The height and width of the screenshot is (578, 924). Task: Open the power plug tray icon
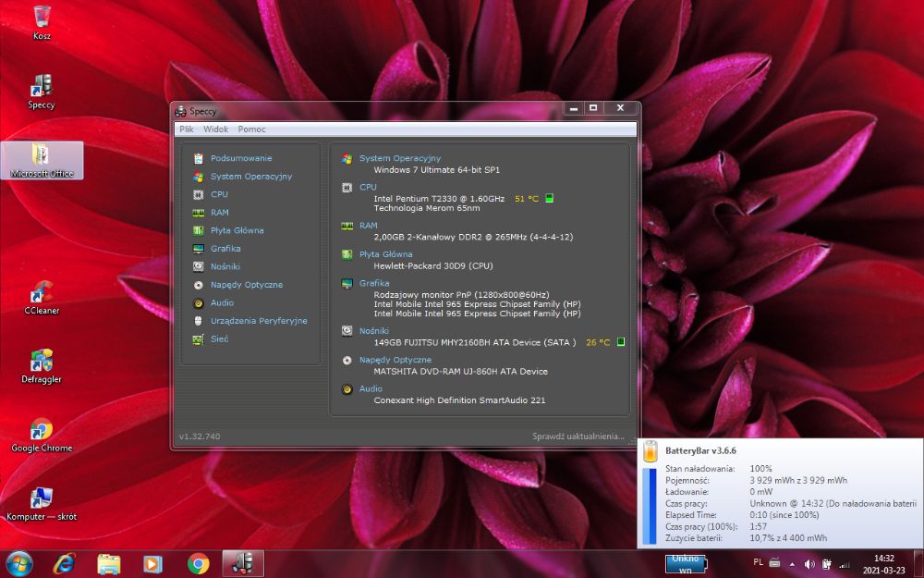pyautogui.click(x=827, y=564)
